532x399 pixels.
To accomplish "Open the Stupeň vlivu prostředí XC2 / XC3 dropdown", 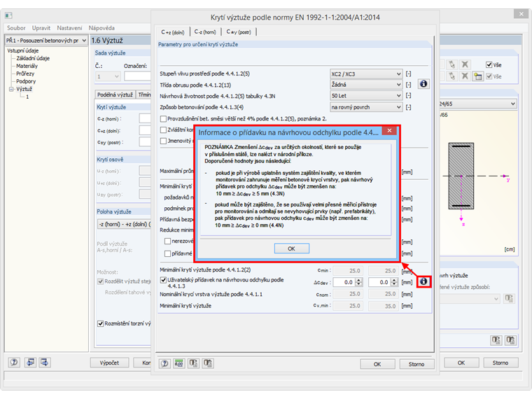I will (x=366, y=74).
